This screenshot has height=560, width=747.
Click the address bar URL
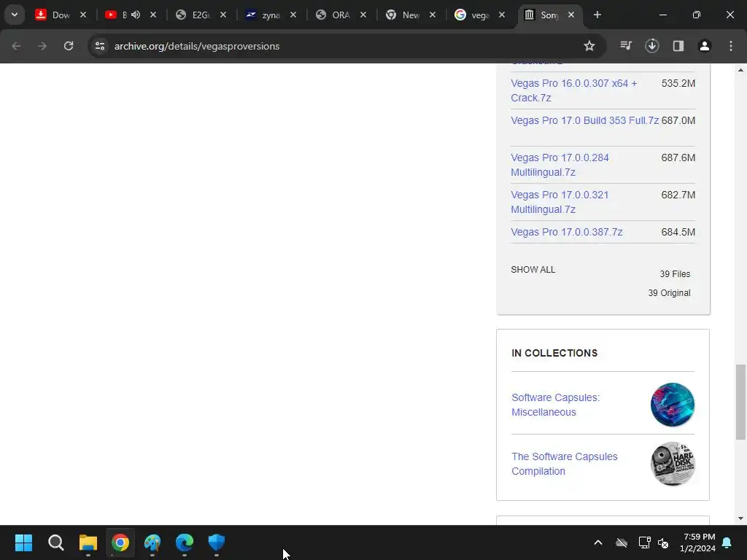197,46
